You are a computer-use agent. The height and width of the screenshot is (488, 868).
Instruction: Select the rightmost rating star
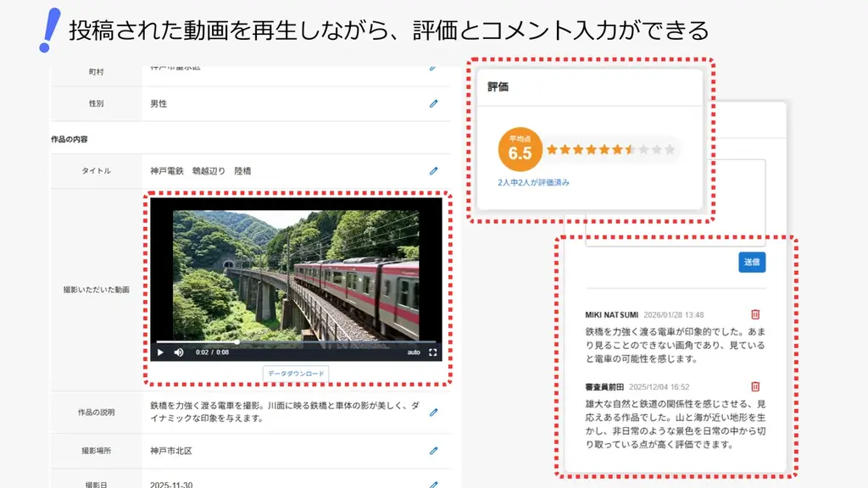tap(670, 149)
